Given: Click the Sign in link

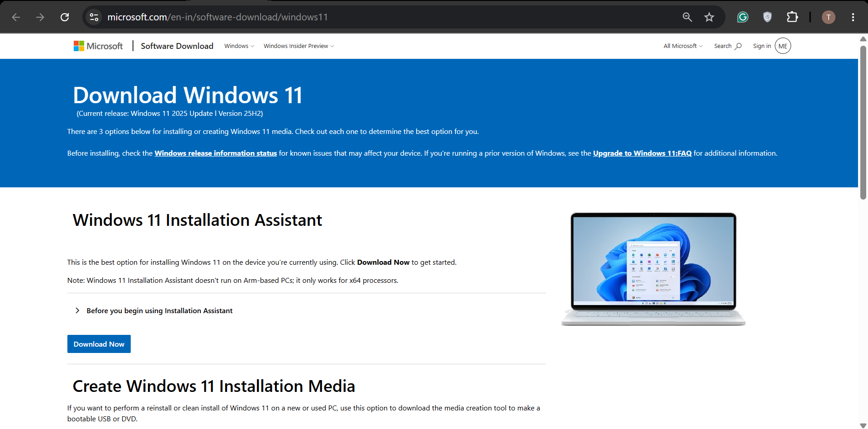Looking at the screenshot, I should tap(762, 46).
